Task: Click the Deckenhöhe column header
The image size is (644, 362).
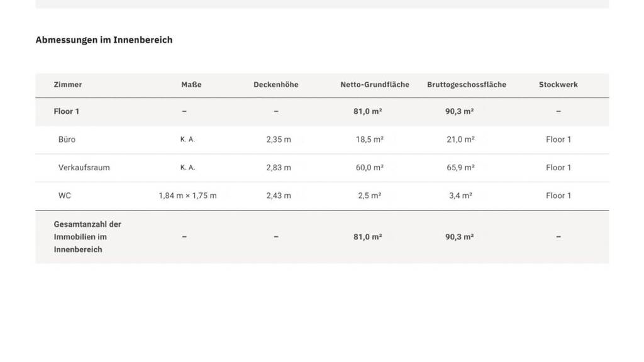Action: 276,84
